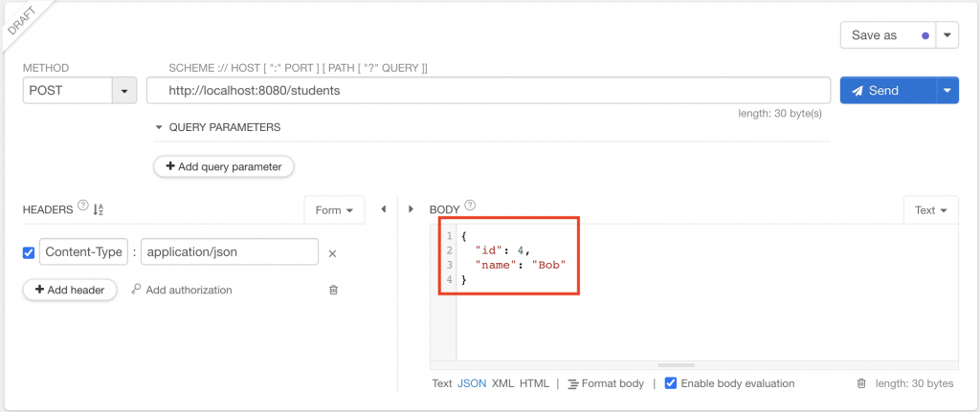Collapse the headers panel with left arrow
The image size is (980, 412).
tap(384, 209)
